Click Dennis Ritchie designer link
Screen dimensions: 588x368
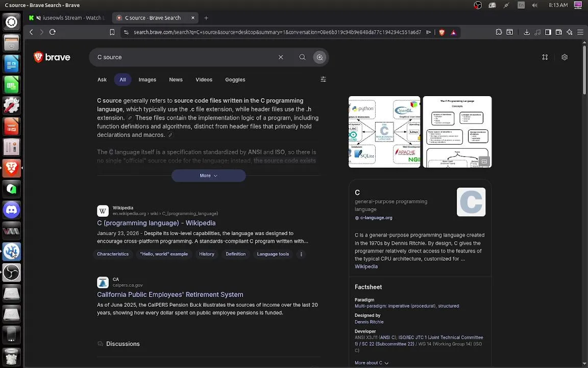click(369, 322)
